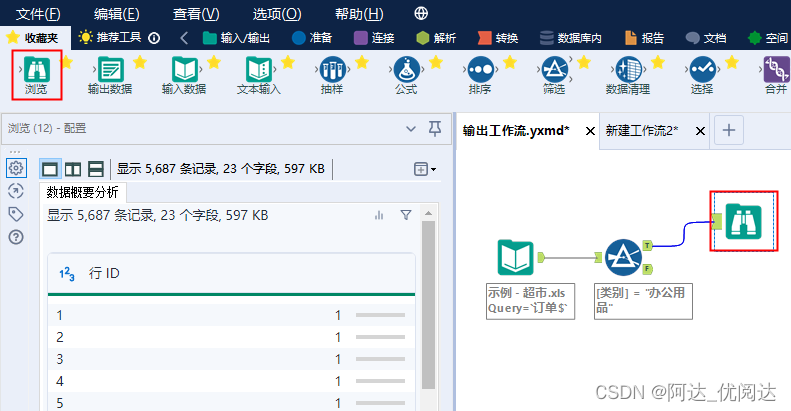Open the 选项(O) menu
The height and width of the screenshot is (411, 791).
pyautogui.click(x=276, y=14)
